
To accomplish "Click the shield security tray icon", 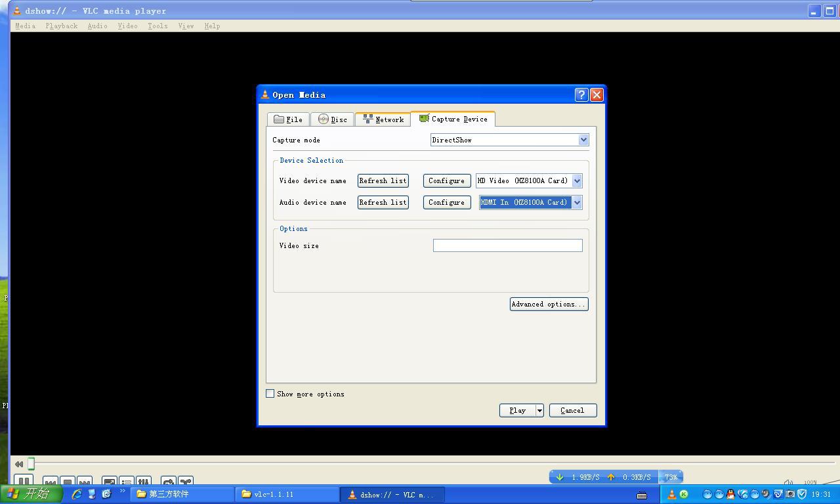I will tap(802, 494).
